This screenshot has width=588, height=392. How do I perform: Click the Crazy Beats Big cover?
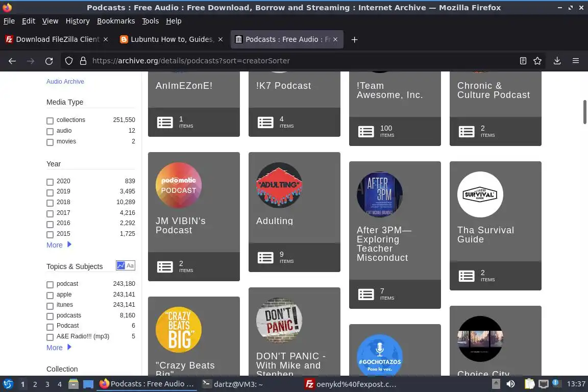click(179, 330)
